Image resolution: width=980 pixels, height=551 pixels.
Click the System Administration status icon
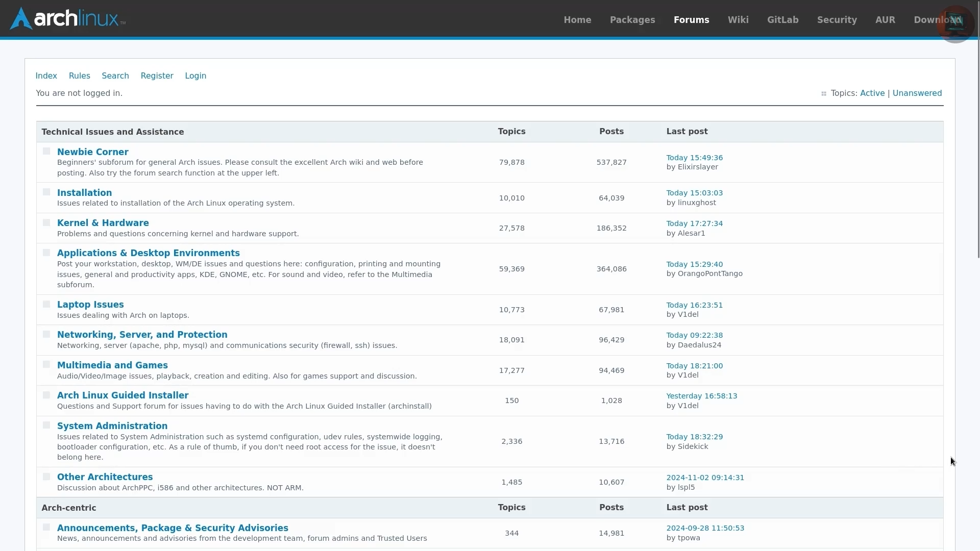pyautogui.click(x=46, y=425)
